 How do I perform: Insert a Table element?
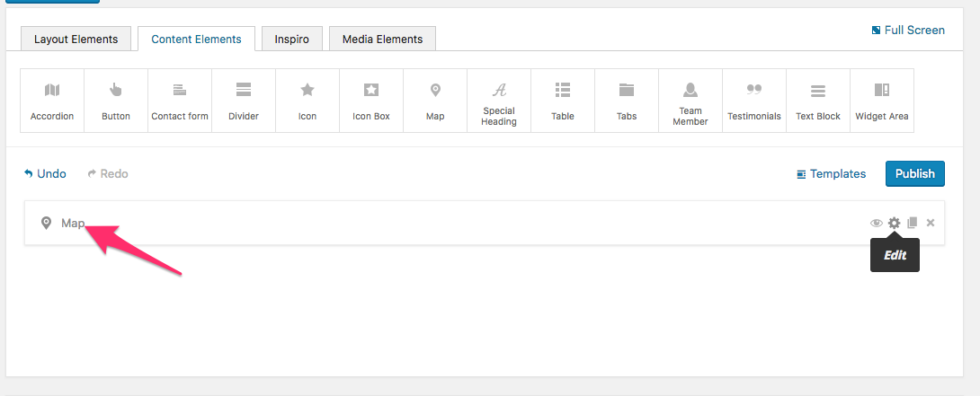[x=563, y=101]
